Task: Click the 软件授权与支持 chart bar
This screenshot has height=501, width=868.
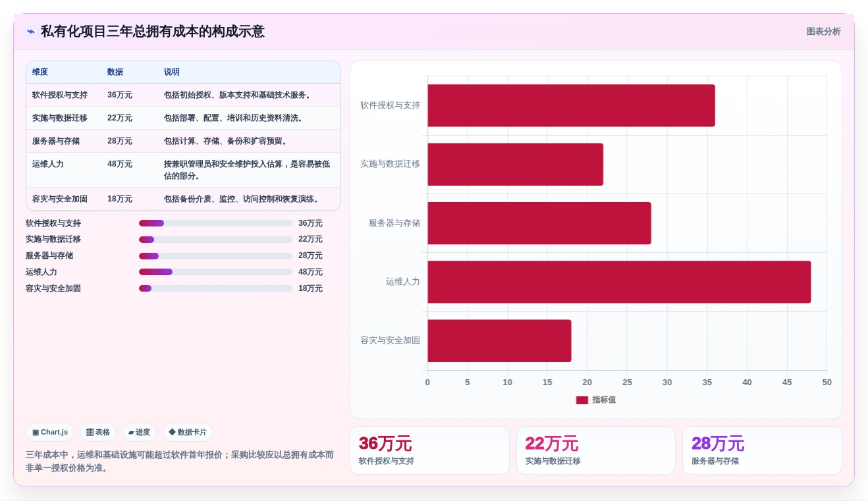Action: (x=571, y=105)
